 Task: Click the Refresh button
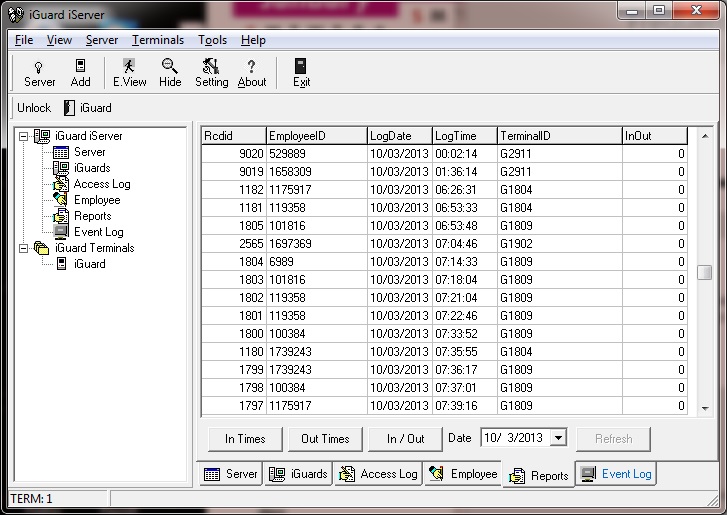(x=613, y=439)
